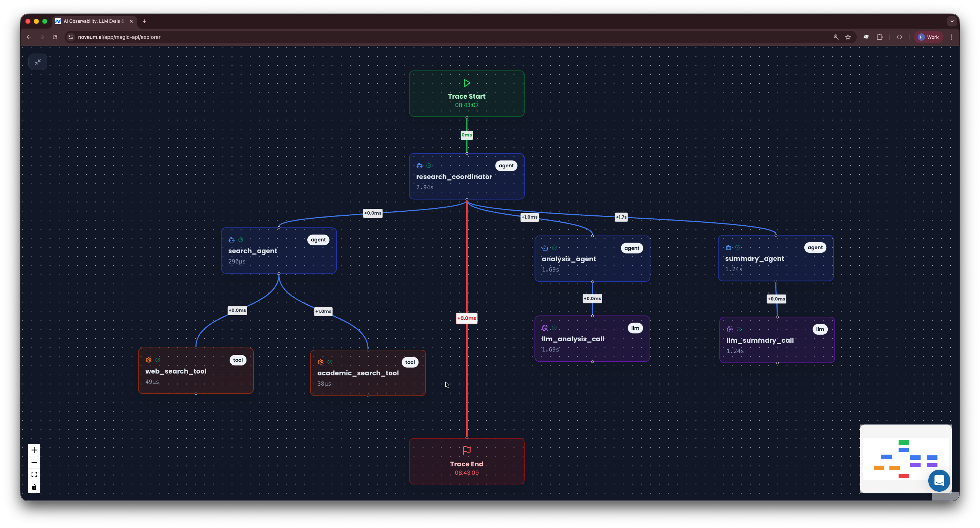Click the fit view icon
The height and width of the screenshot is (528, 980).
34,474
